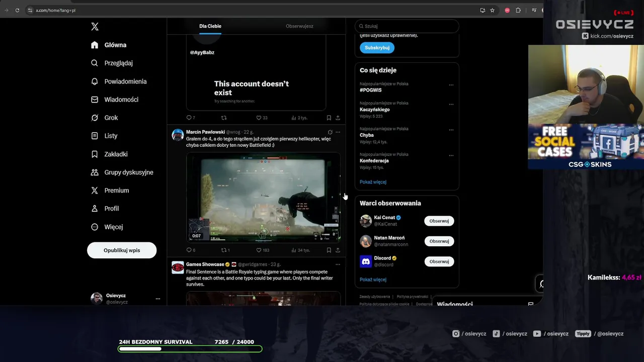The height and width of the screenshot is (362, 644).
Task: Click Pokaż więcej under Warci obserwowania
Action: click(x=373, y=280)
